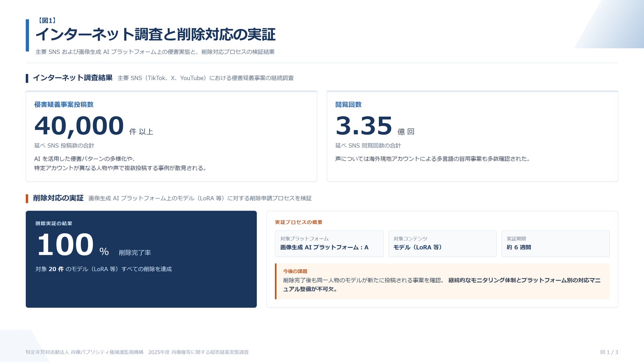Click the label 実証期間
Screen dimensions: 644x362
516,239
